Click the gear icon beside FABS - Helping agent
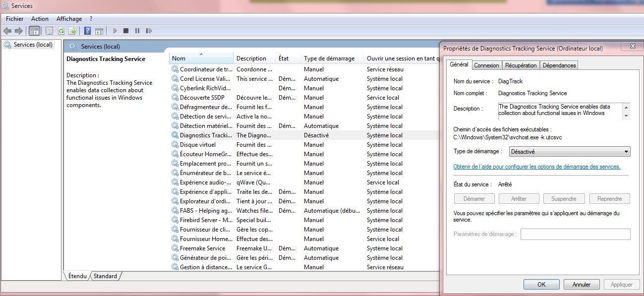The height and width of the screenshot is (296, 644). [x=175, y=211]
